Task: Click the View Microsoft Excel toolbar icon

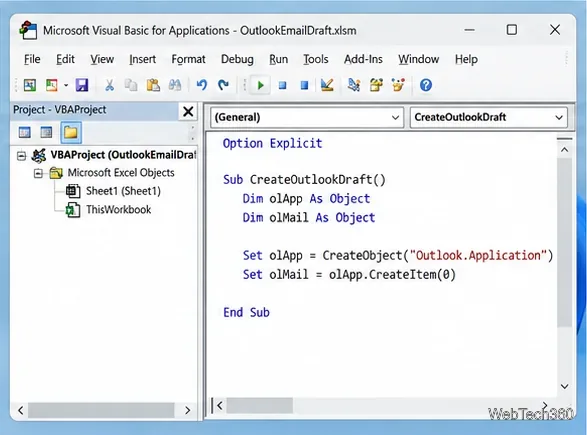Action: 30,85
